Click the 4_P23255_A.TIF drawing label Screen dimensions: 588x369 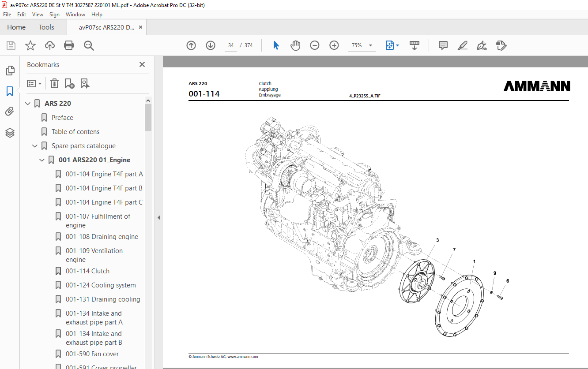click(364, 96)
